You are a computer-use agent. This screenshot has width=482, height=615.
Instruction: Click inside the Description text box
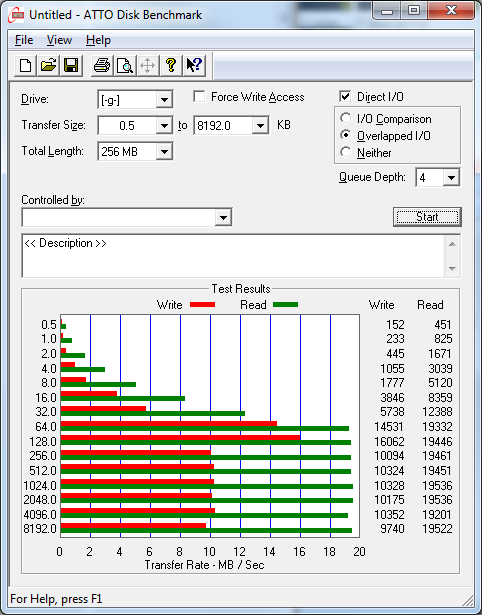(x=234, y=256)
